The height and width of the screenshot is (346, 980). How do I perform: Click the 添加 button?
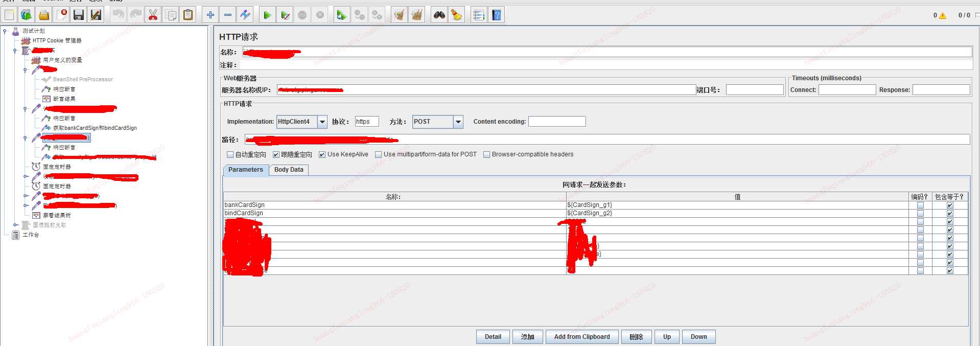tap(528, 337)
